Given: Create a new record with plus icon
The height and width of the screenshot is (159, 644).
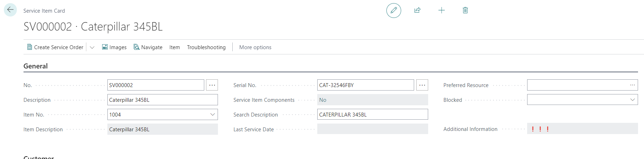Looking at the screenshot, I should pos(441,10).
